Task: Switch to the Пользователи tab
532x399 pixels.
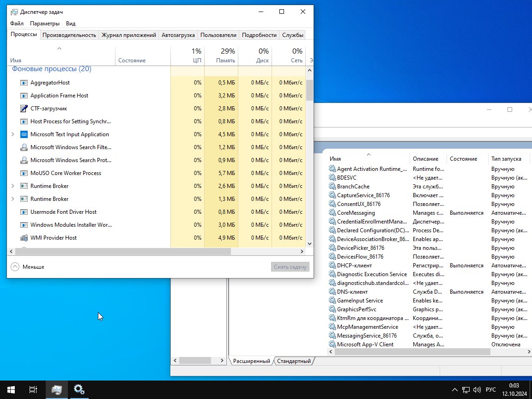Action: click(218, 35)
